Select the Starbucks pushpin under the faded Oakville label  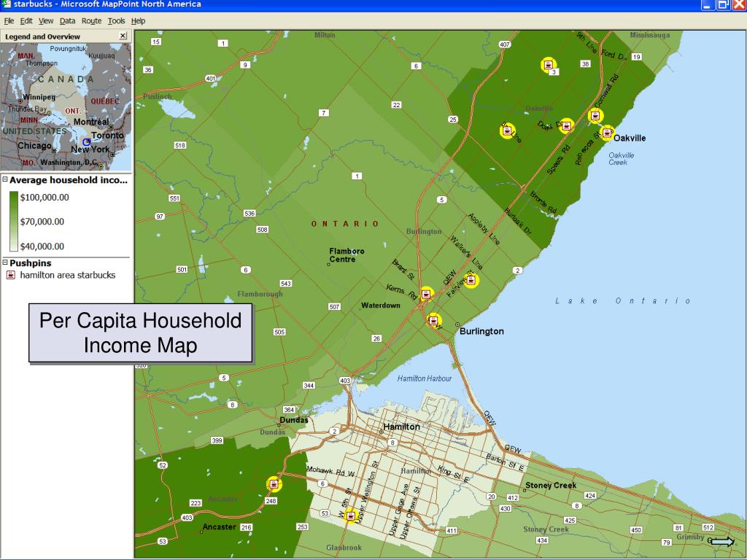(566, 125)
